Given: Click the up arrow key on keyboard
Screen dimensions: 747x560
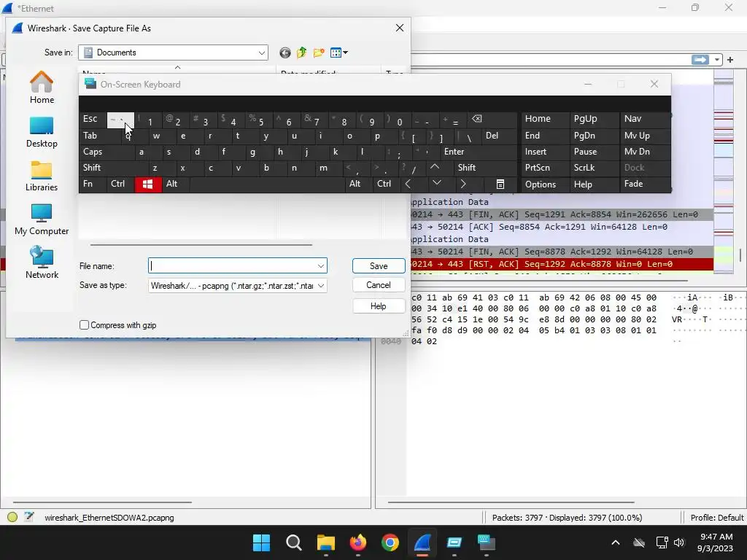Looking at the screenshot, I should (x=435, y=167).
